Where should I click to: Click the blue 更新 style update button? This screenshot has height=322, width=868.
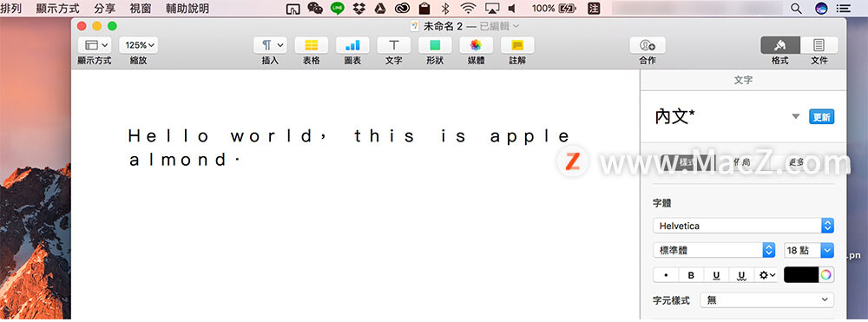click(x=821, y=117)
